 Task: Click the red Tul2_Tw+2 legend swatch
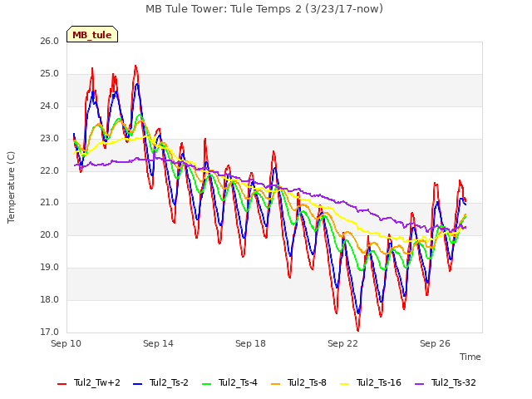(62, 384)
